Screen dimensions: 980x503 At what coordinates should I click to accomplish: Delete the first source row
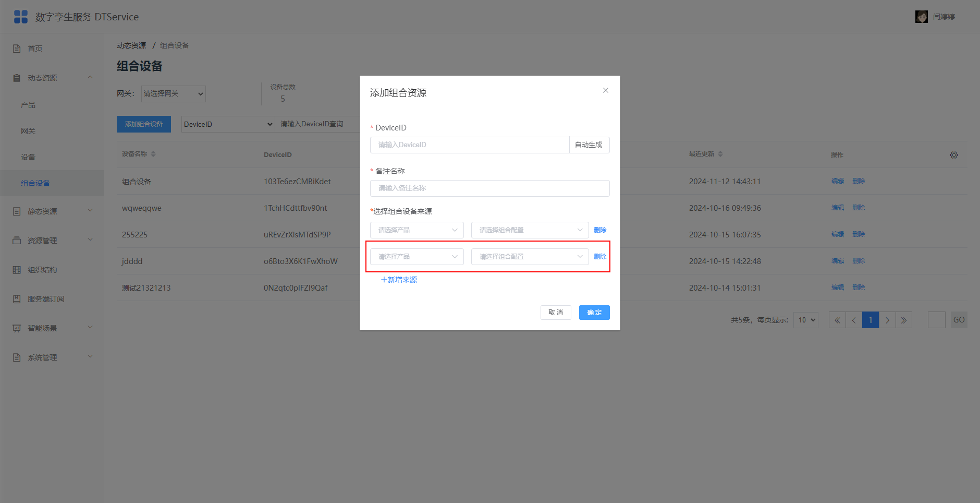(600, 230)
